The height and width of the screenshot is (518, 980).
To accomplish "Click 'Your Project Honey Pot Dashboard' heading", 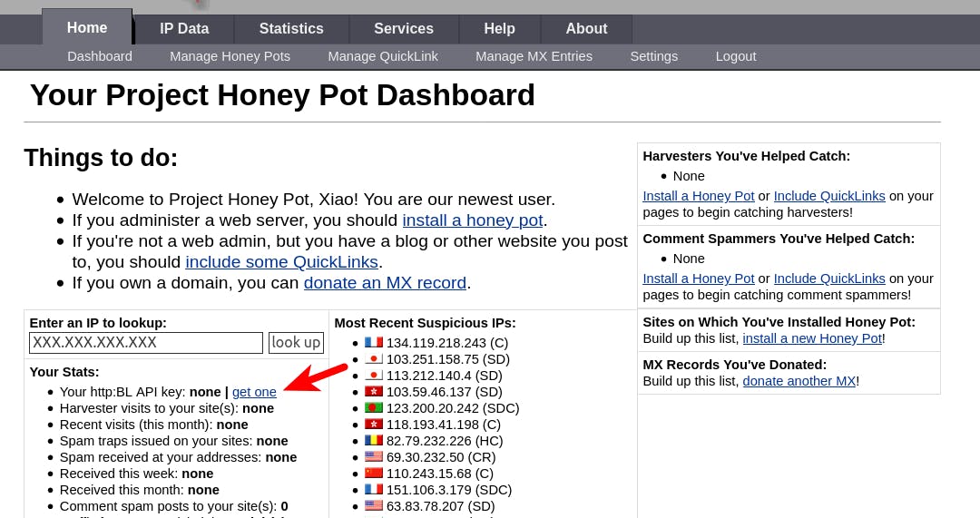I will coord(282,95).
